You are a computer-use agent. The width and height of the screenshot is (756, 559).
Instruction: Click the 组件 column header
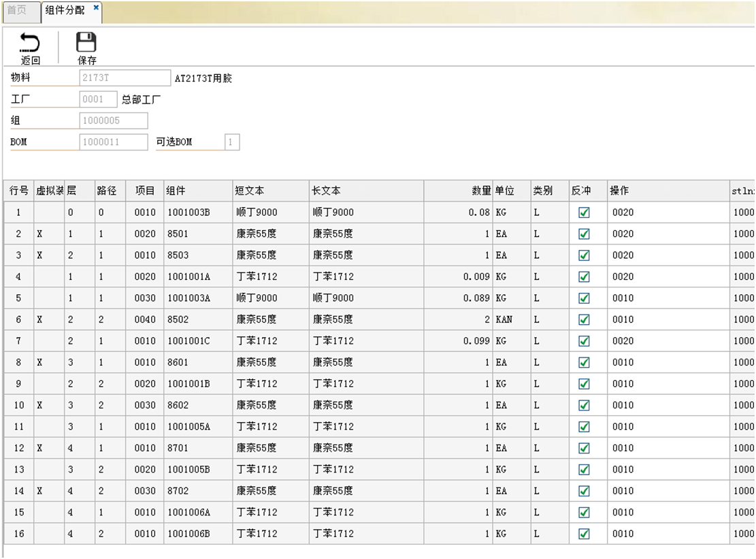click(x=197, y=191)
